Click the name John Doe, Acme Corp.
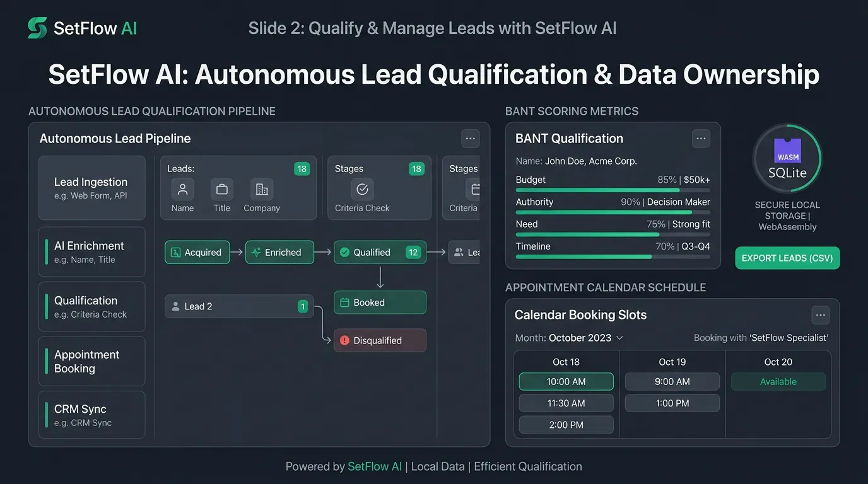The width and height of the screenshot is (868, 484). pos(591,161)
